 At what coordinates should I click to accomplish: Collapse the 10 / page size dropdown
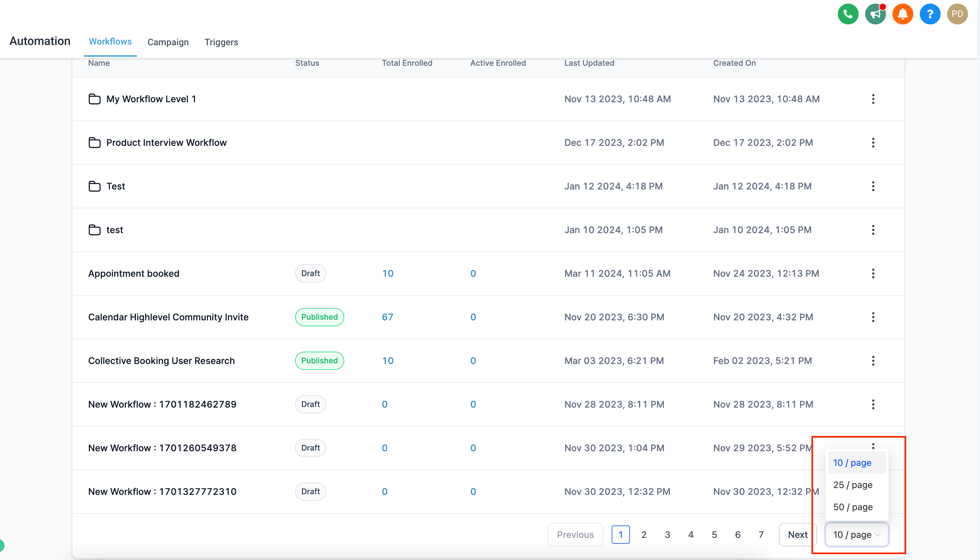tap(856, 535)
